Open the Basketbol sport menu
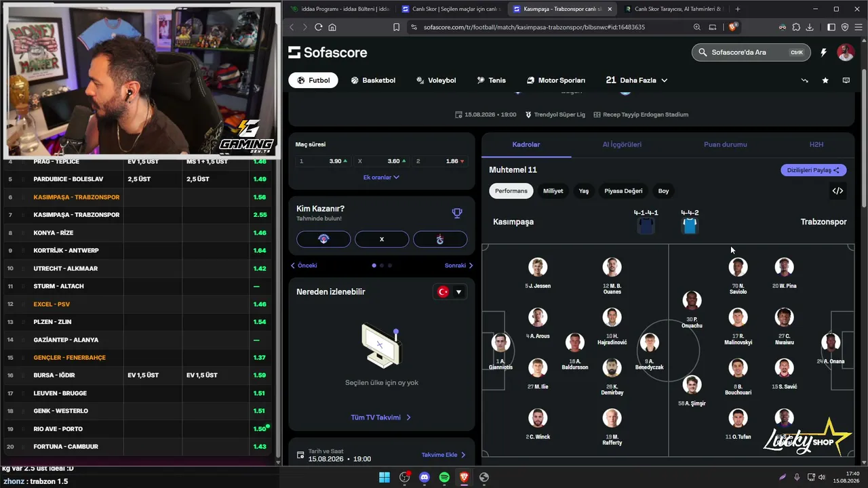This screenshot has height=488, width=868. [x=373, y=80]
